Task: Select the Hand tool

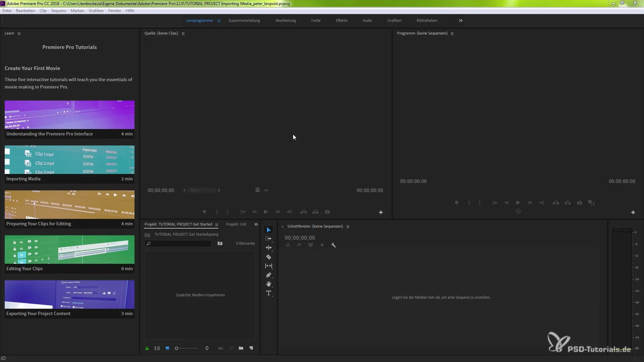Action: (x=269, y=284)
